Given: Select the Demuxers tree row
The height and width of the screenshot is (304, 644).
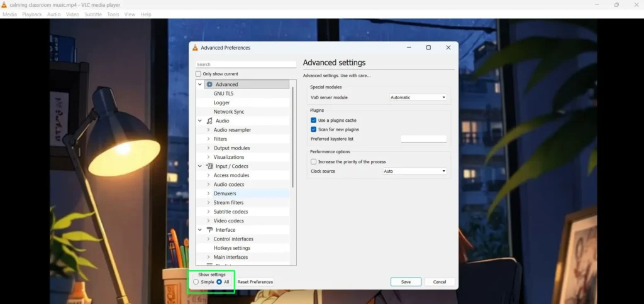Looking at the screenshot, I should [x=243, y=193].
